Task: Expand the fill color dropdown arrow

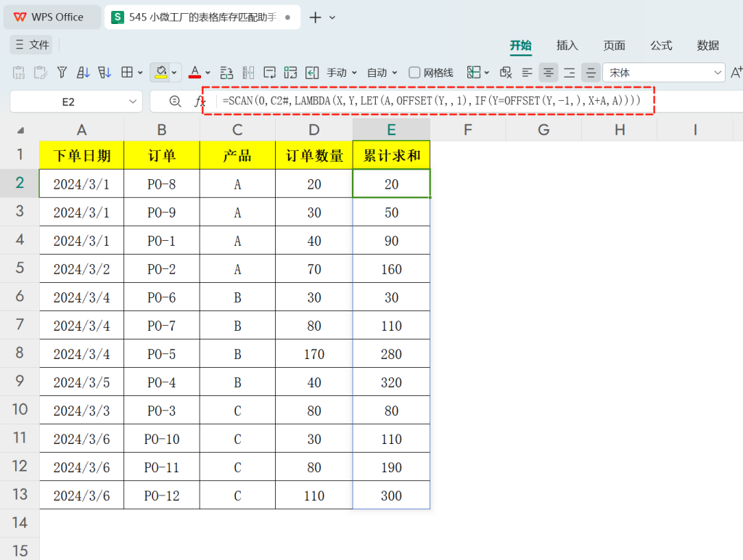Action: coord(174,73)
